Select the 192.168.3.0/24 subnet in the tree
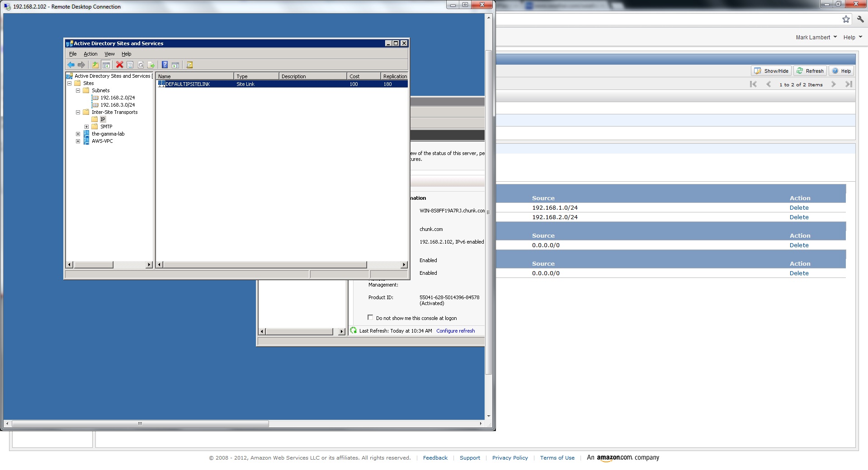Screen dimensions: 868x470 [118, 105]
